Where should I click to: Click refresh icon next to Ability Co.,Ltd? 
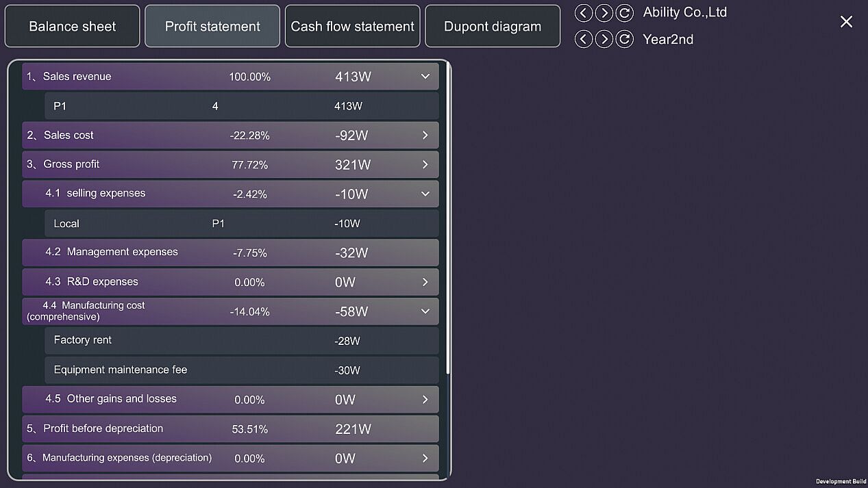(x=624, y=13)
